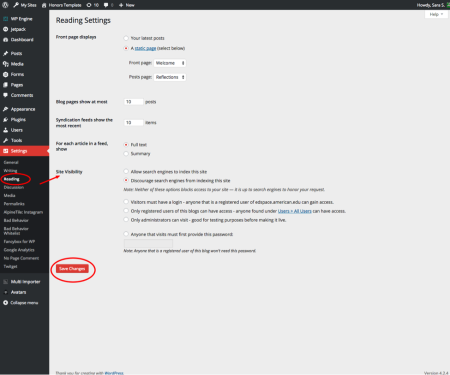
Task: Click the Forms sidebar icon
Action: [5, 74]
